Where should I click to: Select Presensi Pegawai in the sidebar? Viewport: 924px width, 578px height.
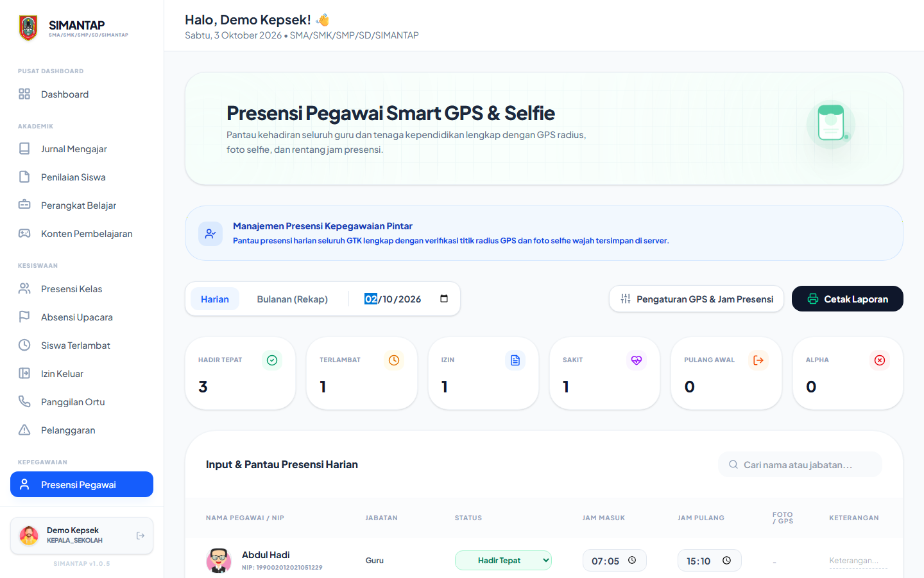[81, 484]
